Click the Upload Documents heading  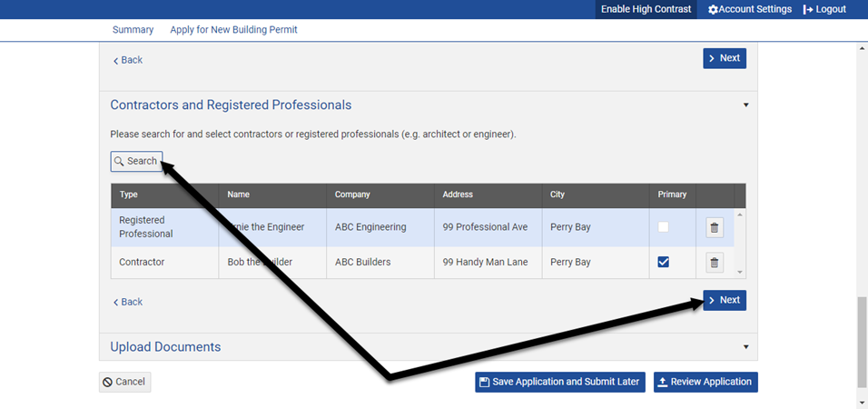coord(165,347)
